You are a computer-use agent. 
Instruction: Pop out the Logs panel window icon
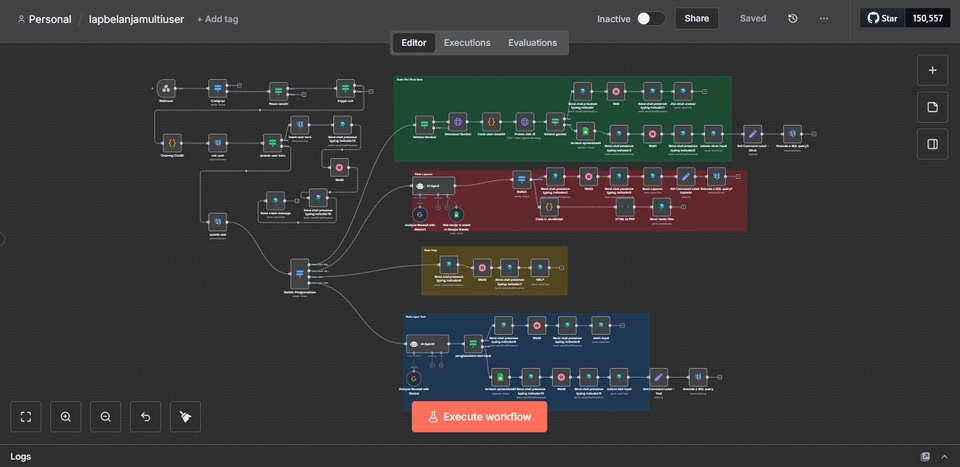click(924, 456)
